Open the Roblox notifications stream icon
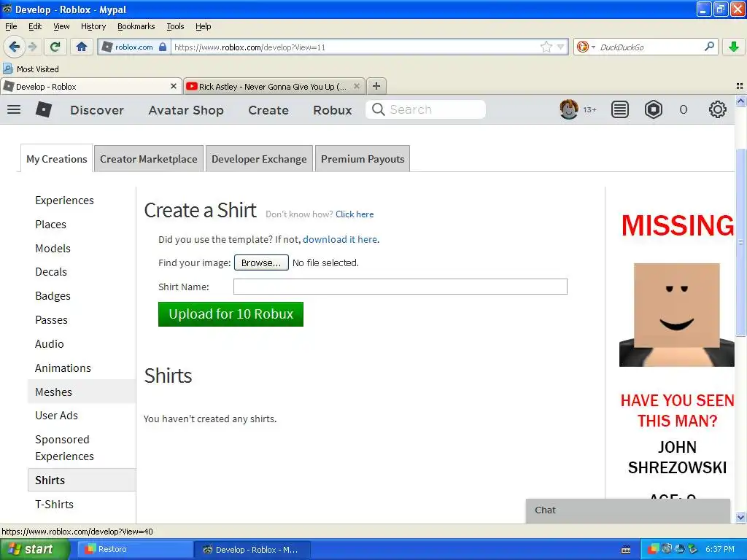The width and height of the screenshot is (747, 560). click(619, 109)
